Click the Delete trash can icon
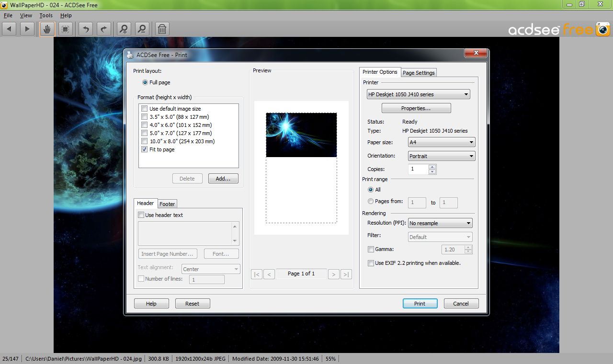This screenshot has width=613, height=364. [162, 29]
